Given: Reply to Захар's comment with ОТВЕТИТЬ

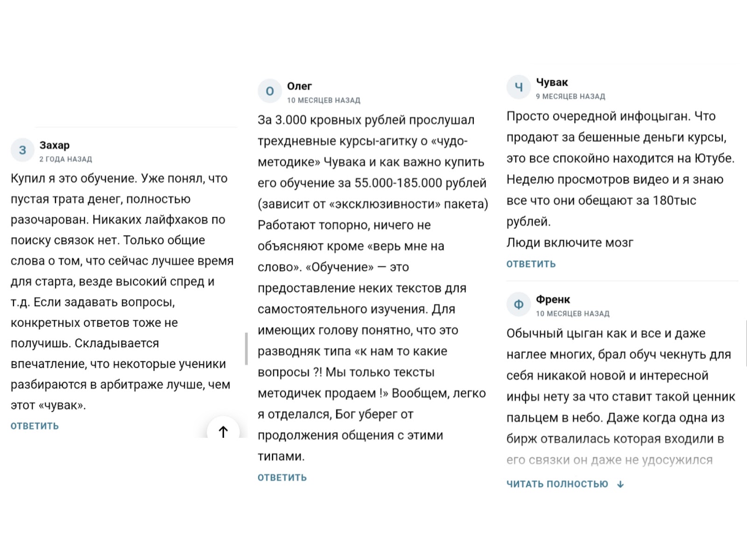Looking at the screenshot, I should 35,426.
